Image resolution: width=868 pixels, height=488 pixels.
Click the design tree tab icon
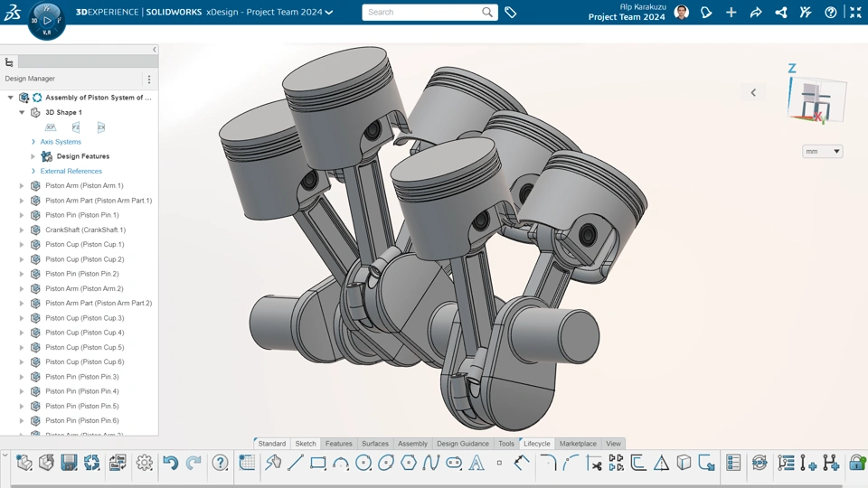tap(9, 62)
